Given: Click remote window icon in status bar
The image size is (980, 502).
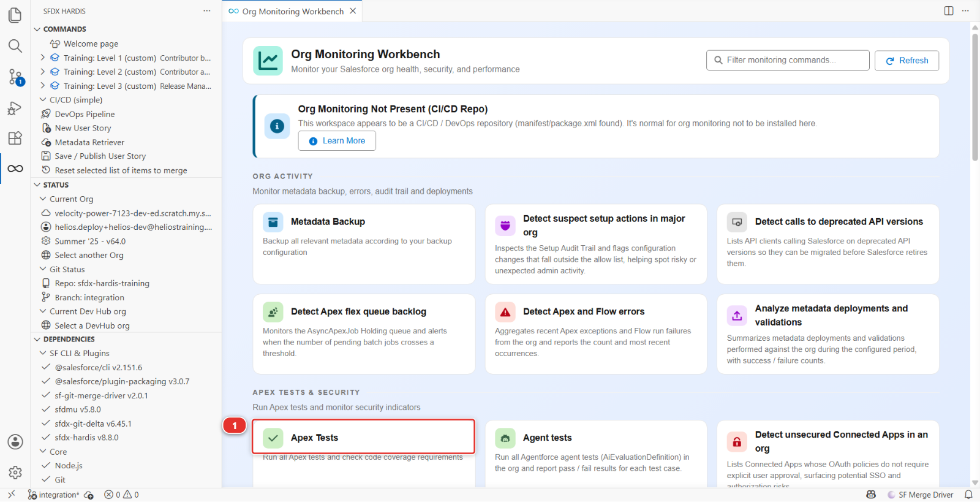Looking at the screenshot, I should pyautogui.click(x=11, y=495).
